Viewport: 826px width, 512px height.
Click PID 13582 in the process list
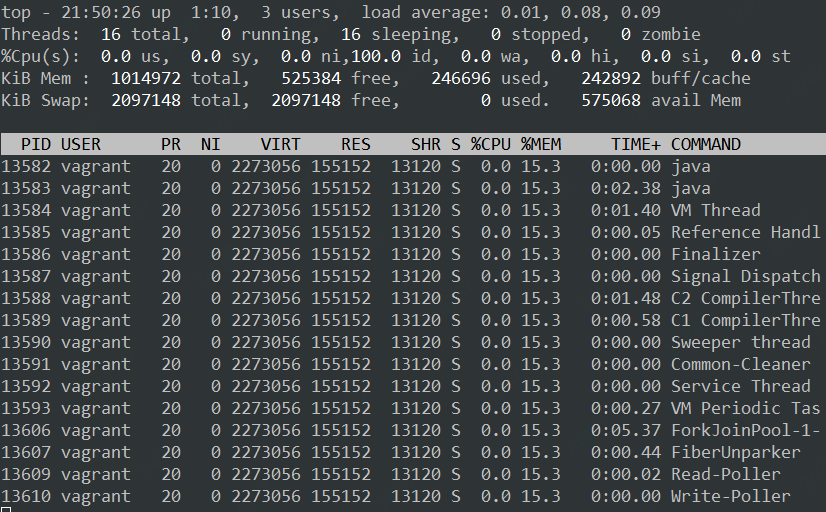point(26,166)
